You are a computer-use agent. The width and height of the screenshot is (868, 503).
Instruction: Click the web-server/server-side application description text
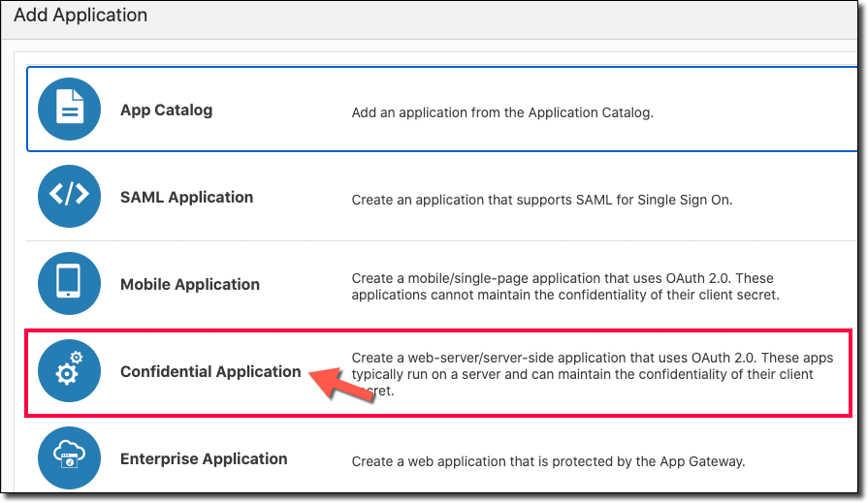pyautogui.click(x=590, y=358)
